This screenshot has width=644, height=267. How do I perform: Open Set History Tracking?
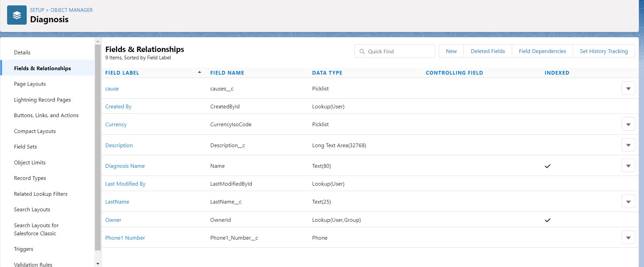coord(603,51)
